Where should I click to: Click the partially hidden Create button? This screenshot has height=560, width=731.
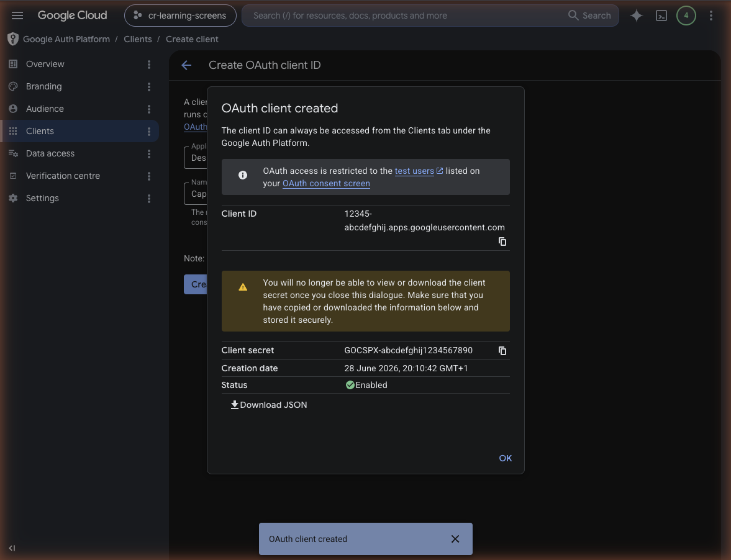196,284
